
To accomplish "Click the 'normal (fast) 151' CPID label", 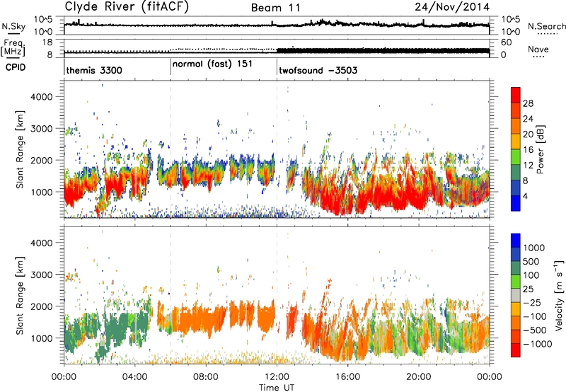I will point(212,64).
